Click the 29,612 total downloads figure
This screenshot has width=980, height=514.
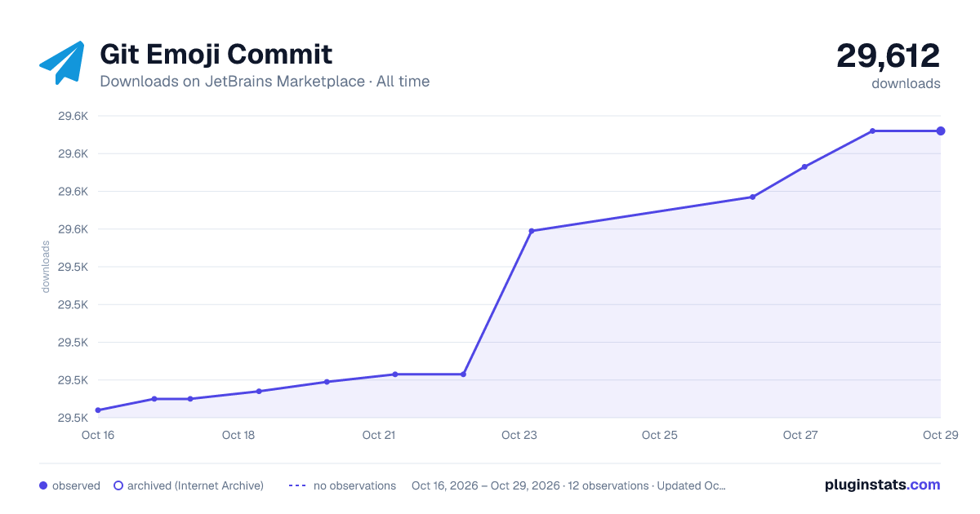coord(888,55)
